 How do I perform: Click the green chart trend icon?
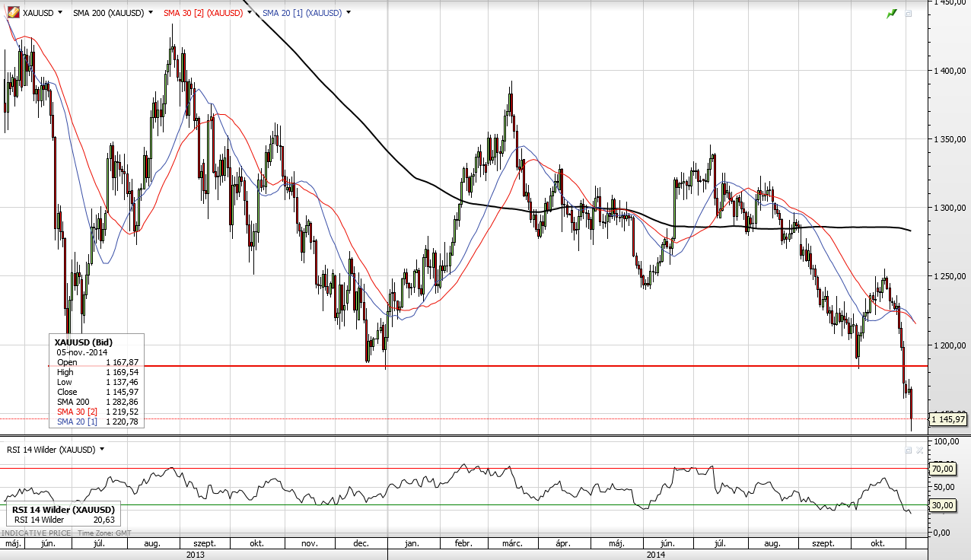tap(892, 13)
